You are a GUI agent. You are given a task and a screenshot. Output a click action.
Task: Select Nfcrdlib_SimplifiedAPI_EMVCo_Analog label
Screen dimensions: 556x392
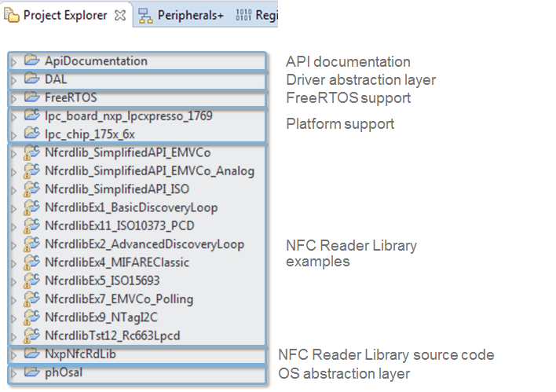point(150,171)
